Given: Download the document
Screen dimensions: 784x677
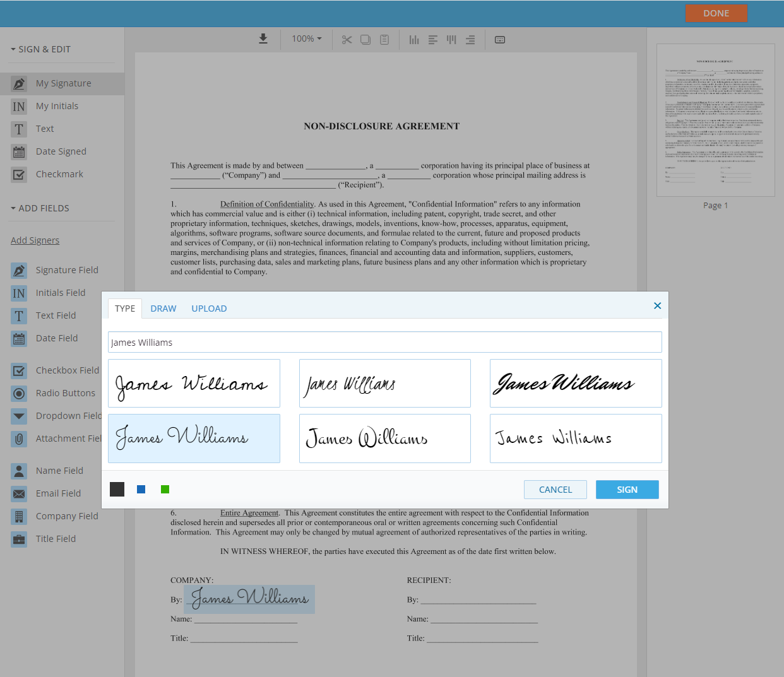Looking at the screenshot, I should [x=263, y=38].
